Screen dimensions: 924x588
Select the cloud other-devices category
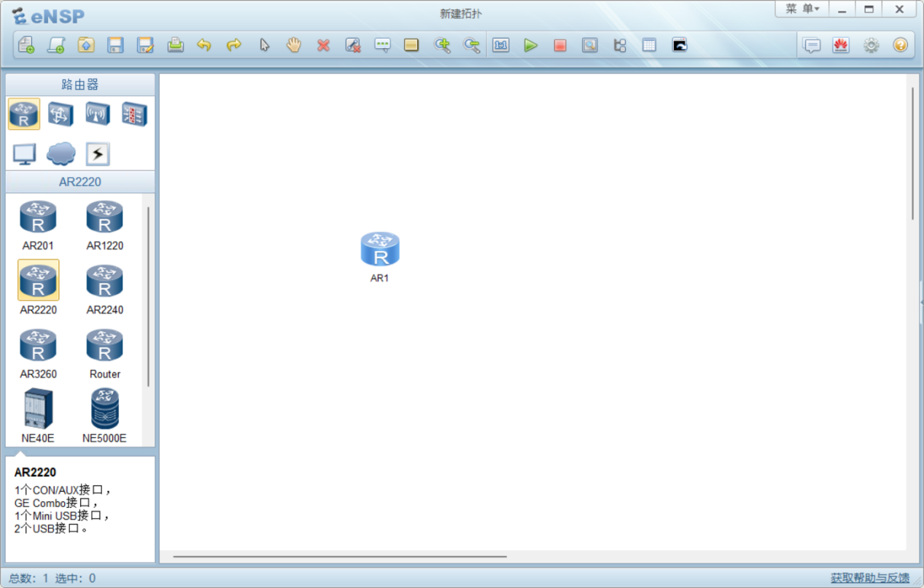[x=61, y=154]
